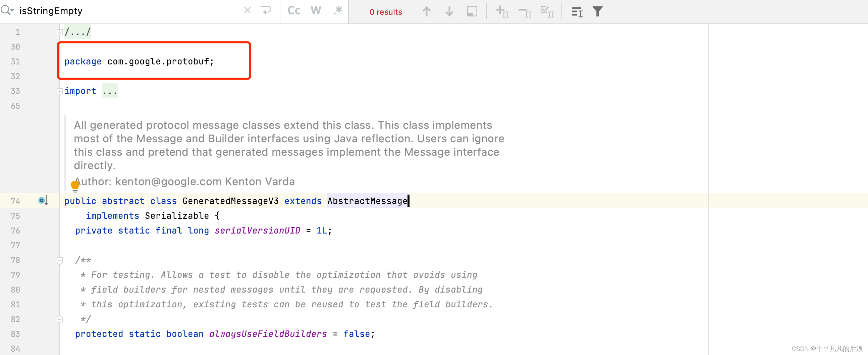Image resolution: width=868 pixels, height=355 pixels.
Task: Enable whole words matching with W toggle
Action: click(x=315, y=10)
